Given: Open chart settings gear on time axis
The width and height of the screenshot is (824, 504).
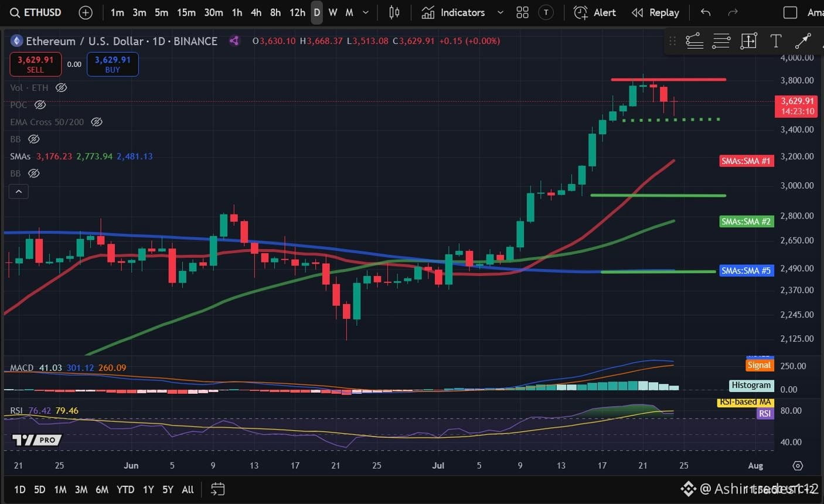Looking at the screenshot, I should point(798,465).
